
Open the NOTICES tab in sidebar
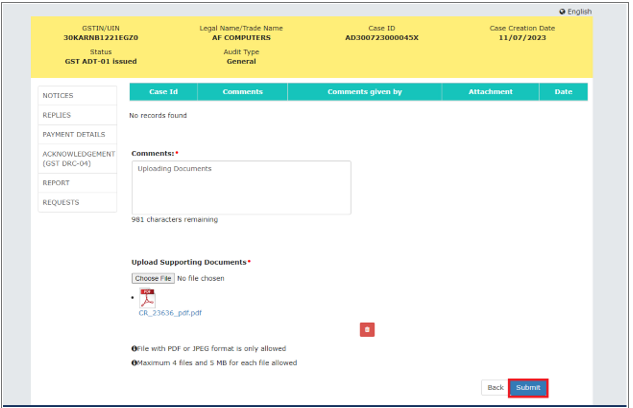coord(78,96)
